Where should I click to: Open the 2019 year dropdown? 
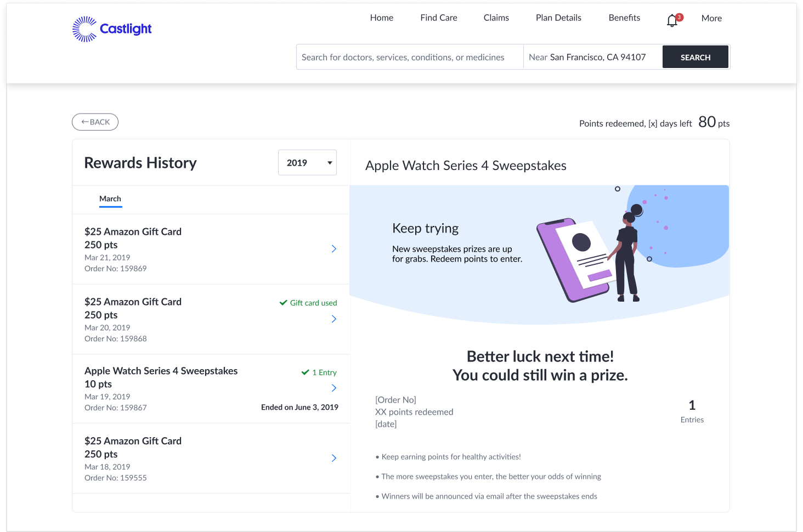pyautogui.click(x=307, y=163)
